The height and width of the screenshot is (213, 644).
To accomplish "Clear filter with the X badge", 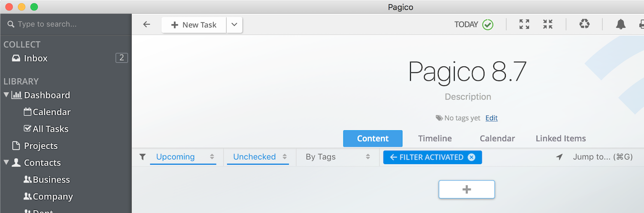I will [x=471, y=157].
